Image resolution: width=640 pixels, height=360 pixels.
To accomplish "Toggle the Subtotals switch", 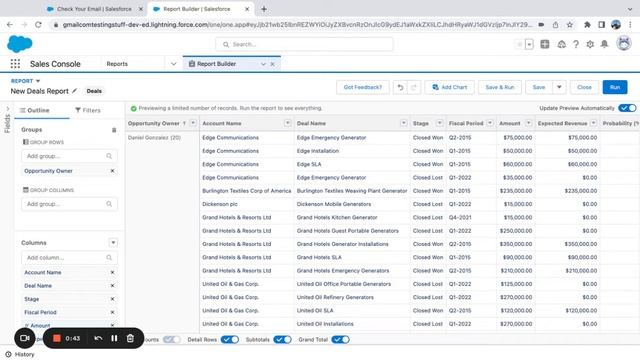I will [x=282, y=340].
